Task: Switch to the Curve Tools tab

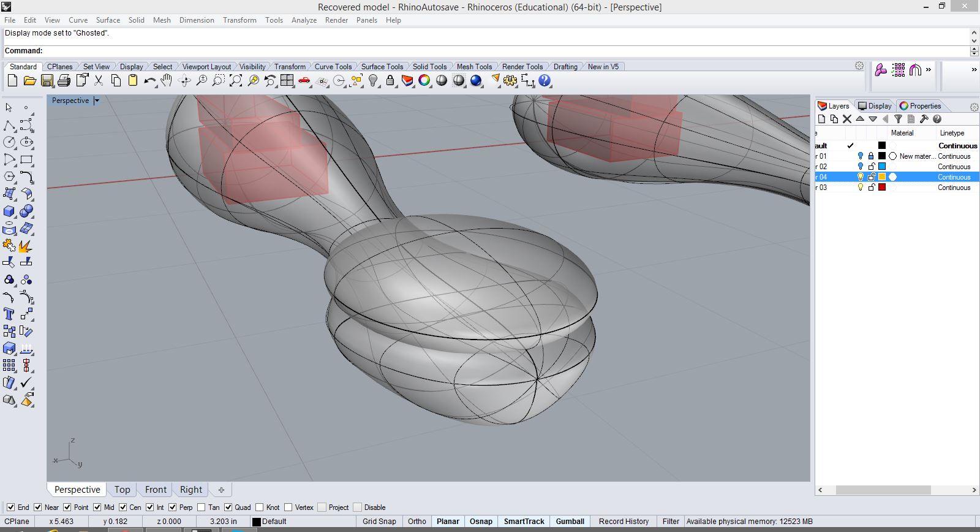Action: [x=333, y=67]
